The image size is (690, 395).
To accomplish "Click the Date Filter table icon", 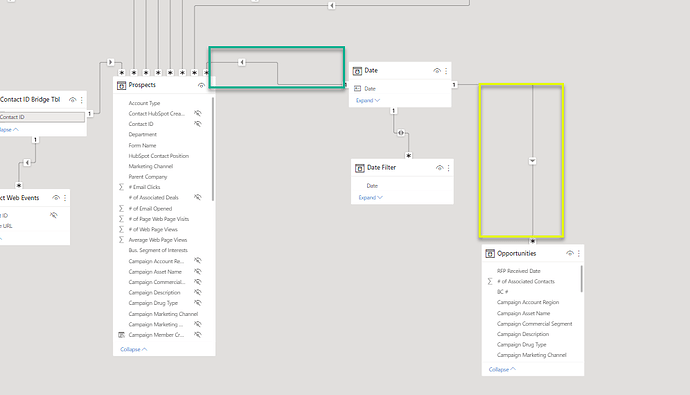I will point(360,168).
